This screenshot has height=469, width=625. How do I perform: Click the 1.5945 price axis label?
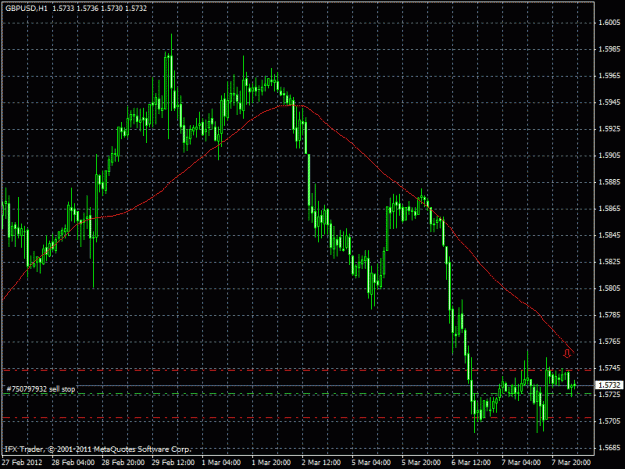click(609, 102)
